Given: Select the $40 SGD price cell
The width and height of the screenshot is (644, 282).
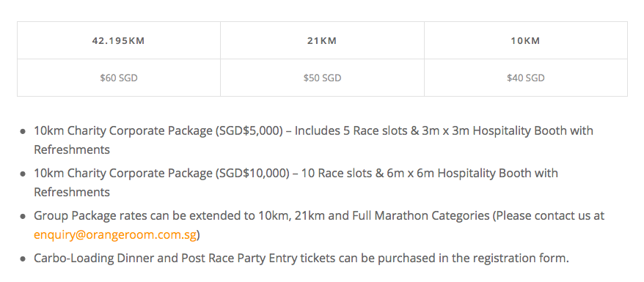Looking at the screenshot, I should pyautogui.click(x=526, y=78).
